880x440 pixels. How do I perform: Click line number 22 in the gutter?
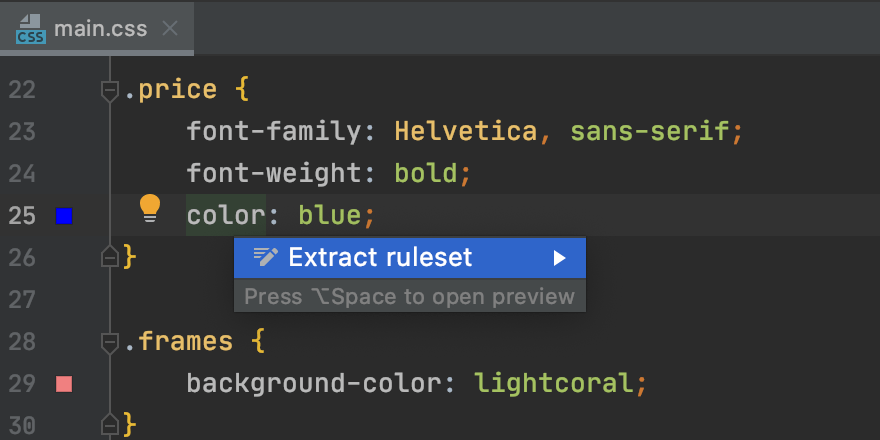21,91
